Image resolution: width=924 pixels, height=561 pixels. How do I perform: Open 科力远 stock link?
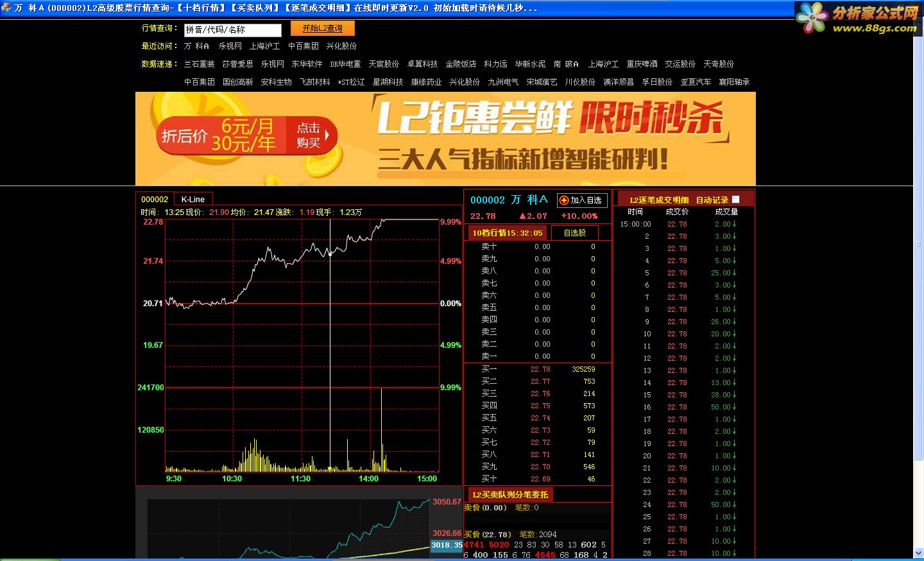495,64
